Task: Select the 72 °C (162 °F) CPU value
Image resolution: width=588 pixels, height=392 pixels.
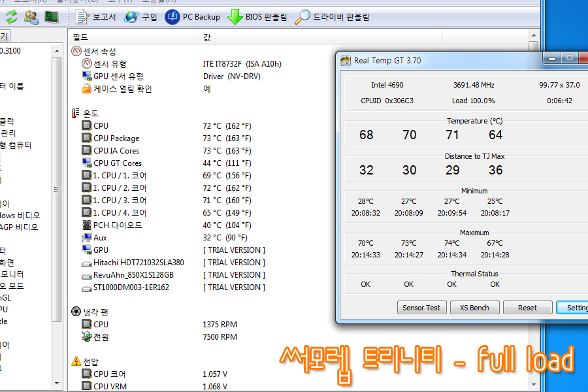Action: (x=227, y=125)
